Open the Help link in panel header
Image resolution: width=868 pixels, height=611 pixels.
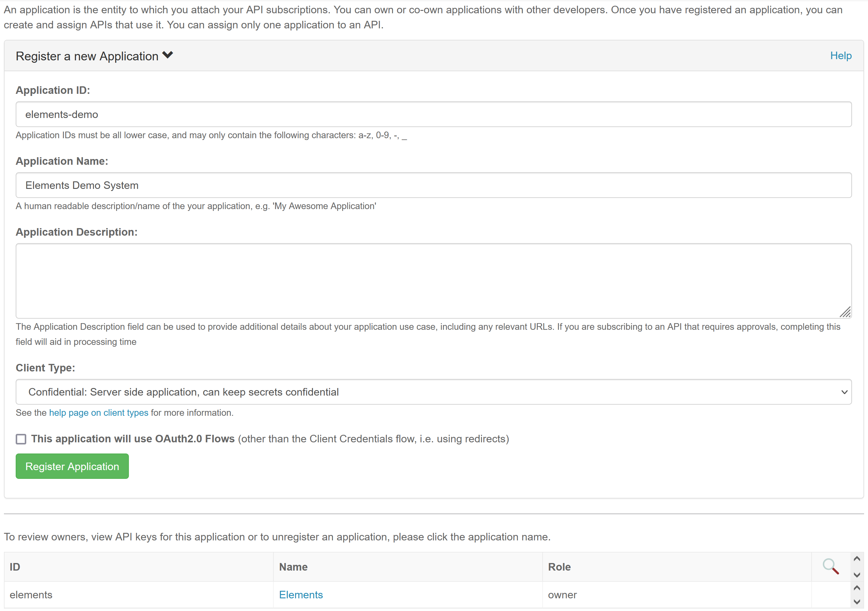[x=841, y=56]
